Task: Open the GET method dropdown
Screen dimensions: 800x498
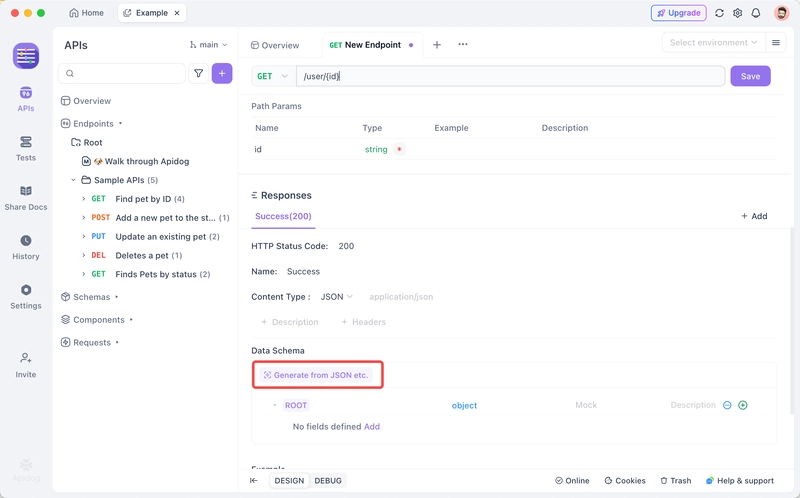Action: click(x=272, y=76)
